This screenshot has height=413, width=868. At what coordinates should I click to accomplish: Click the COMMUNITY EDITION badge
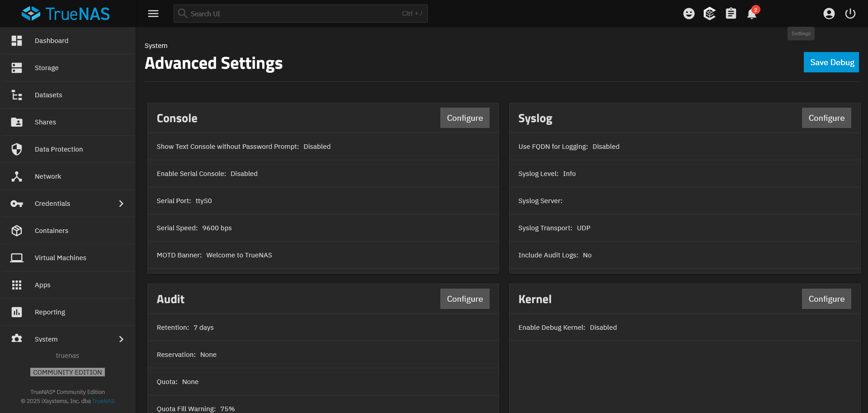[x=67, y=372]
